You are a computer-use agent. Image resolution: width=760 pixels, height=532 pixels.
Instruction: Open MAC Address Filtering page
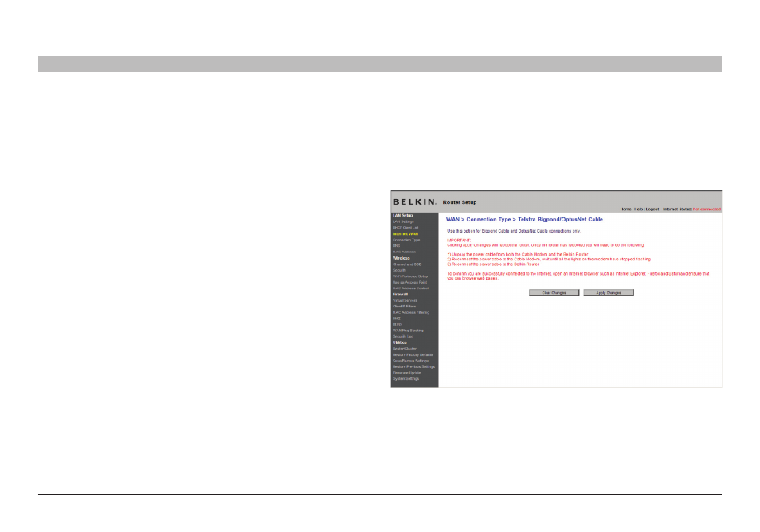pos(410,312)
